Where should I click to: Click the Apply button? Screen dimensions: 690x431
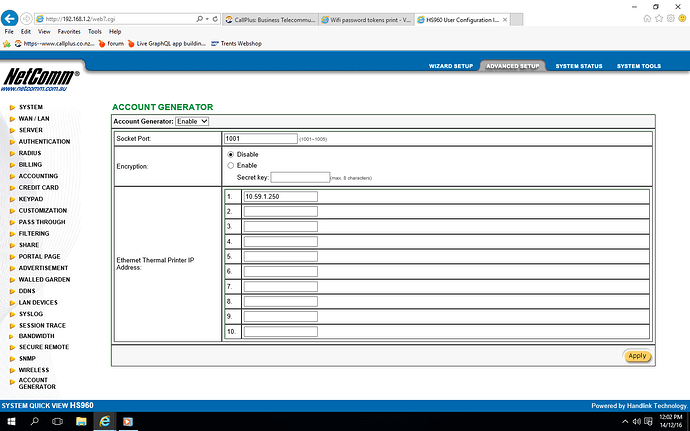point(637,356)
